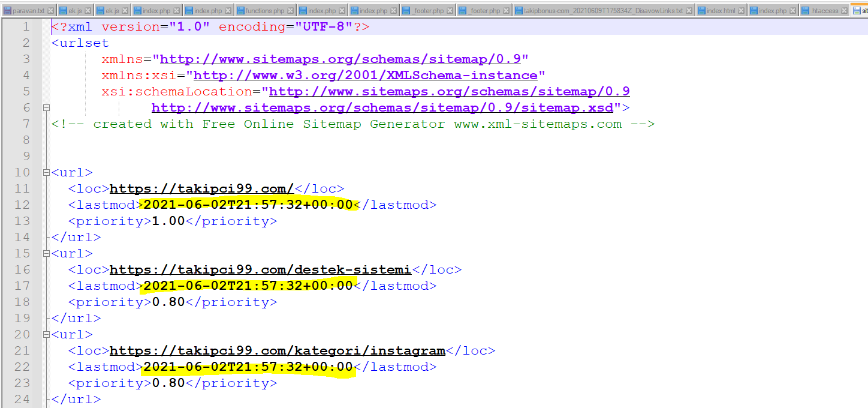The height and width of the screenshot is (408, 868).
Task: Open the https://takipci99.com/ loc link
Action: click(x=201, y=188)
